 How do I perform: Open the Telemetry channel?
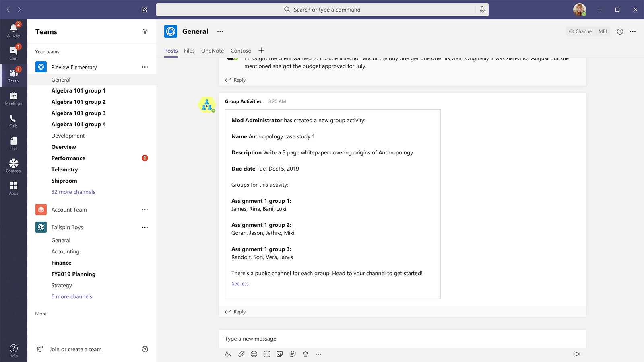(x=64, y=169)
